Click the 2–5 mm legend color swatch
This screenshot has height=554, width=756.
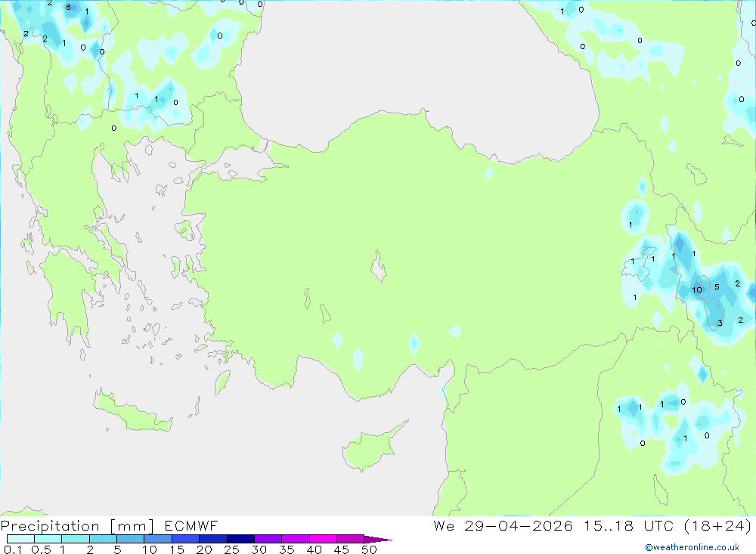pyautogui.click(x=103, y=539)
